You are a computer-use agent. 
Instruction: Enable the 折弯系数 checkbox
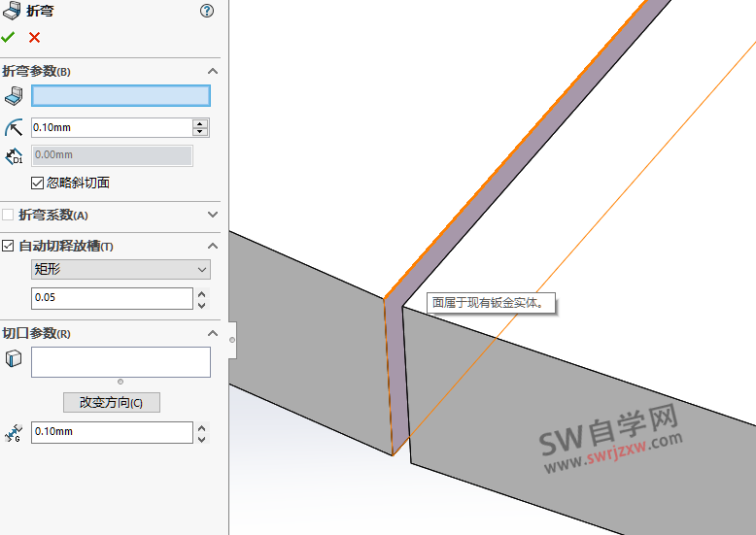(x=9, y=215)
